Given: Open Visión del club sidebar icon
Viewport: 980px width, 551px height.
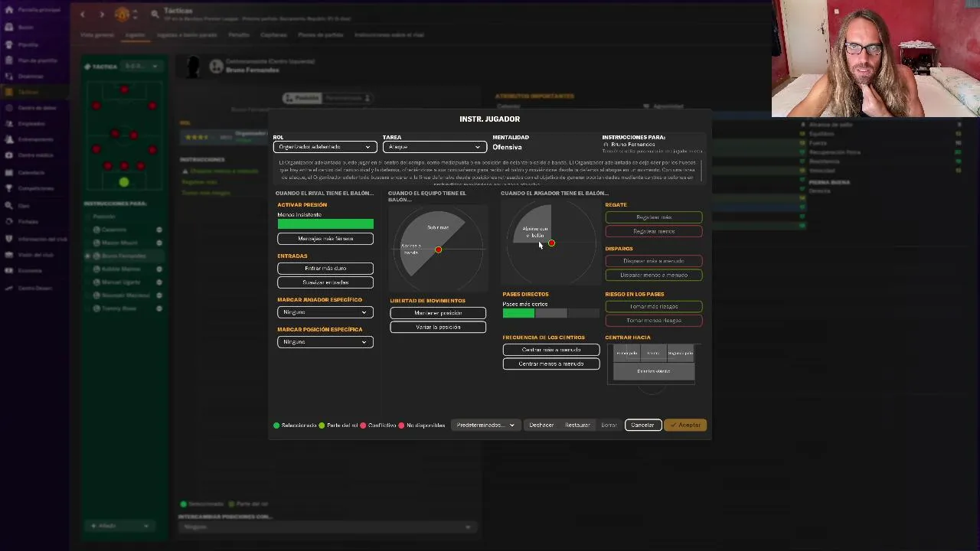Looking at the screenshot, I should tap(8, 255).
